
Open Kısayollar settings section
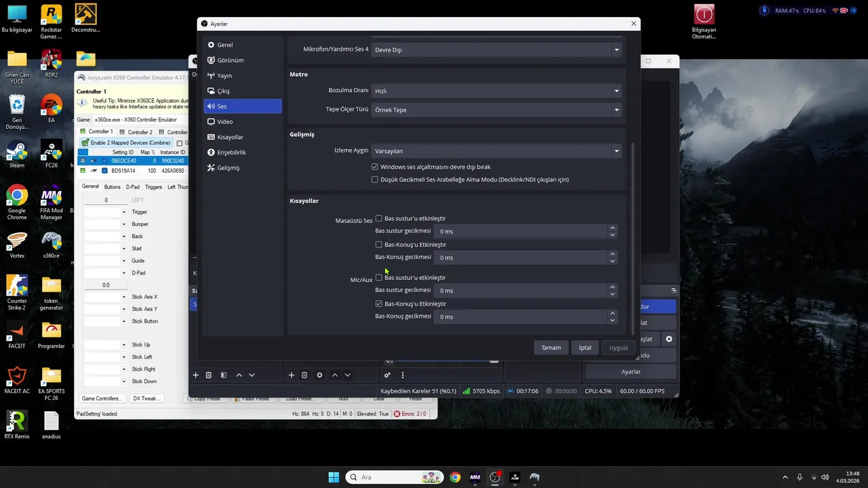click(242, 137)
